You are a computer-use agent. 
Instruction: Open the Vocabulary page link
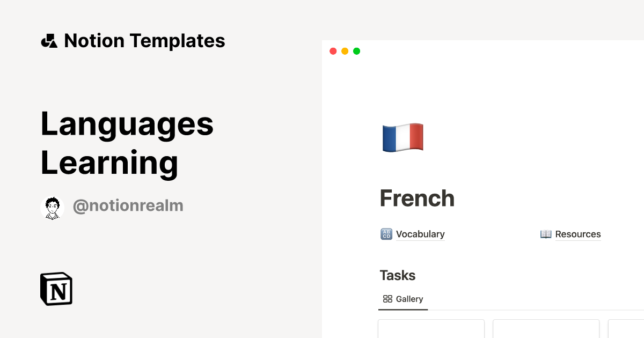coord(420,234)
